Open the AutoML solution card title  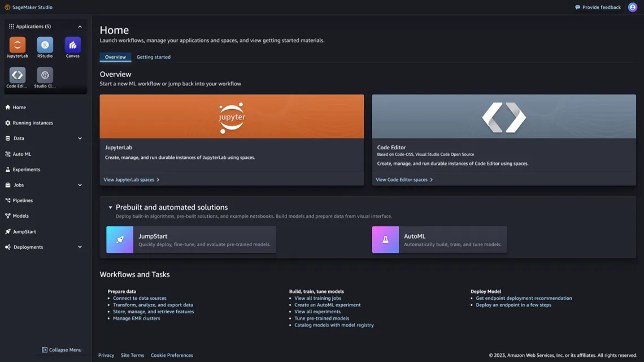[415, 236]
